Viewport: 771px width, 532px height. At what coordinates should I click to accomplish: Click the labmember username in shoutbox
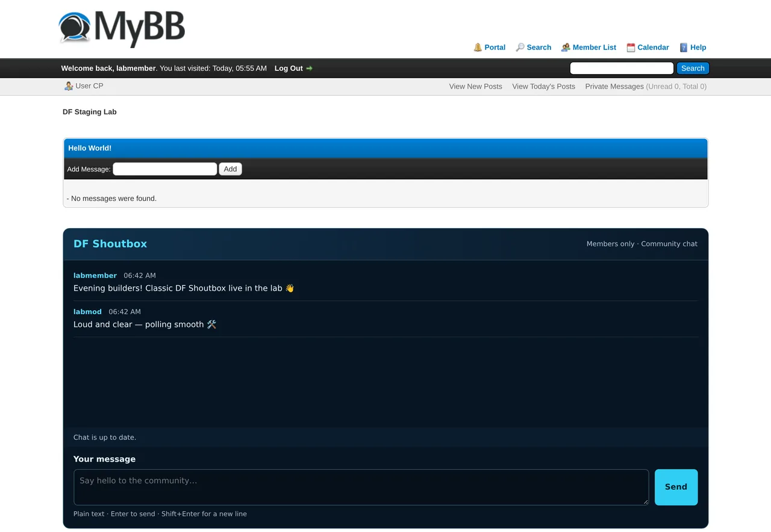click(x=95, y=276)
